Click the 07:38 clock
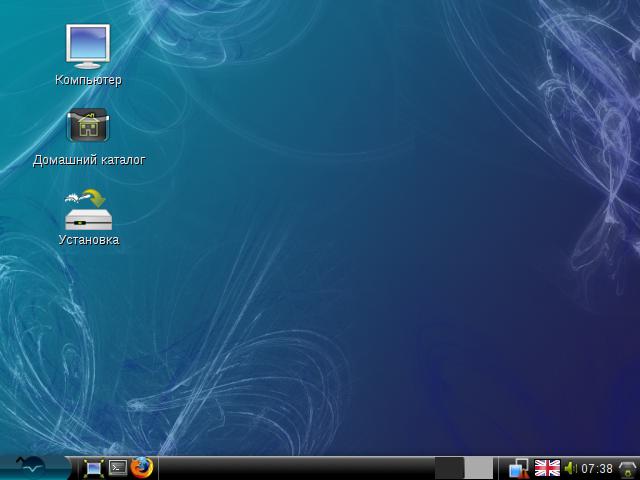Screen dimensions: 640x480 pos(597,469)
